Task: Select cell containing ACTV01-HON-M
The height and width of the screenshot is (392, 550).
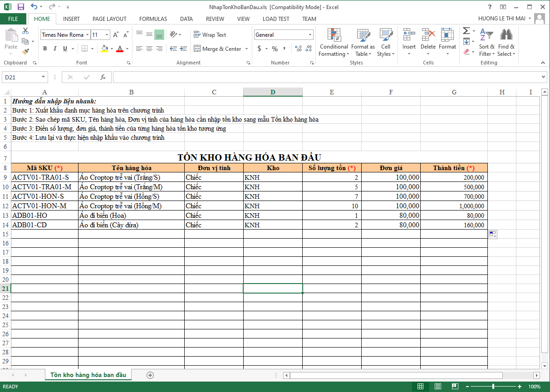Action: [x=44, y=206]
